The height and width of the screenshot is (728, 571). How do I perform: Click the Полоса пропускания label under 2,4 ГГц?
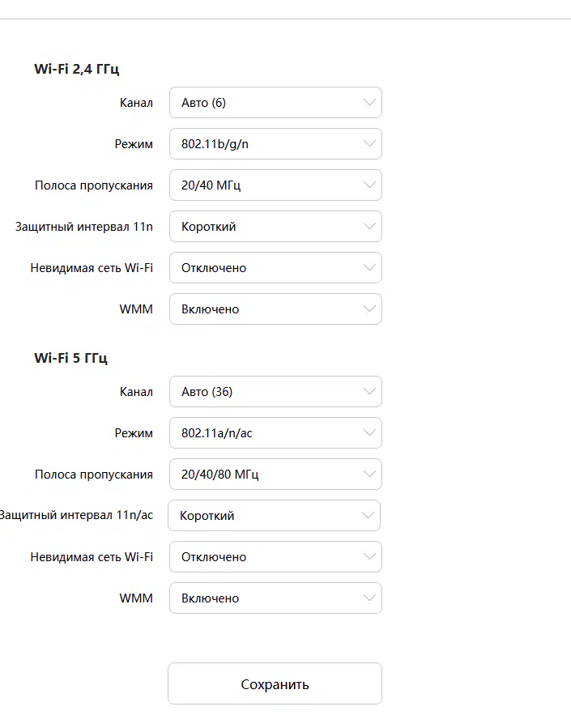click(x=94, y=185)
